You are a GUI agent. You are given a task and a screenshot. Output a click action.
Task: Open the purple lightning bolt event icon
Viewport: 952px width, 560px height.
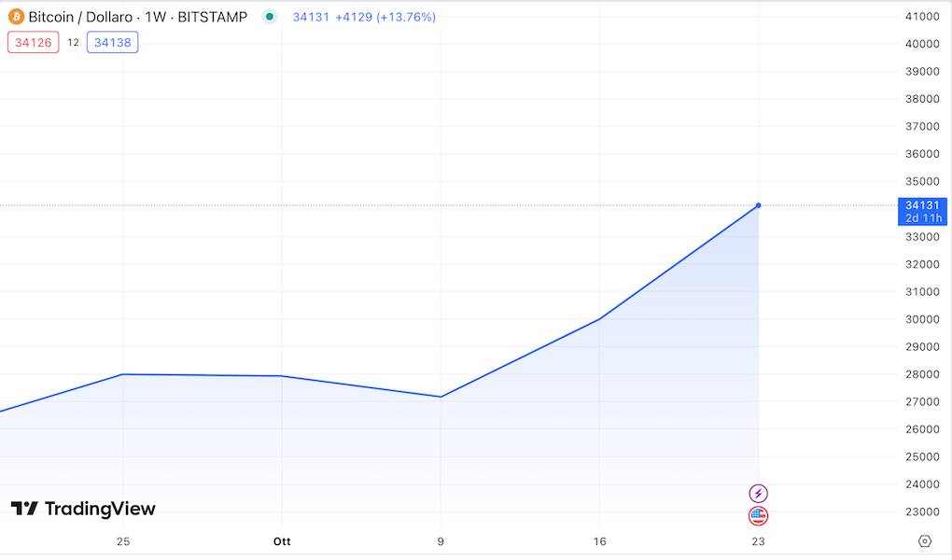tap(758, 493)
